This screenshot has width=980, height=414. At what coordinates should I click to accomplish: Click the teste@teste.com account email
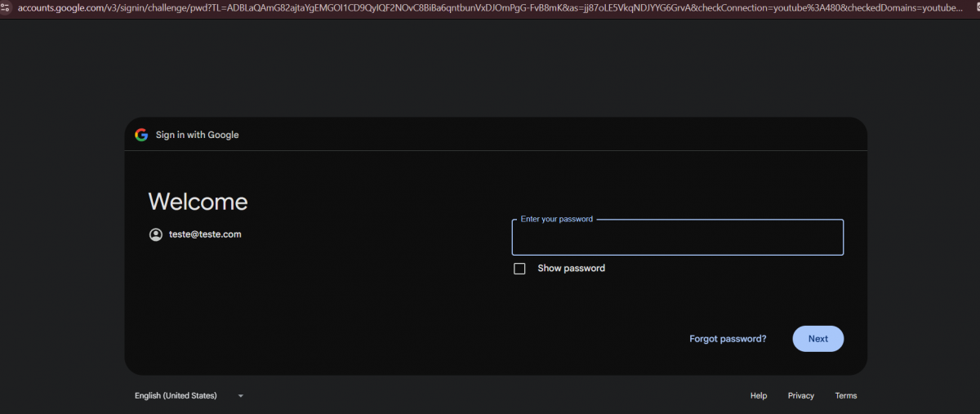pos(205,234)
